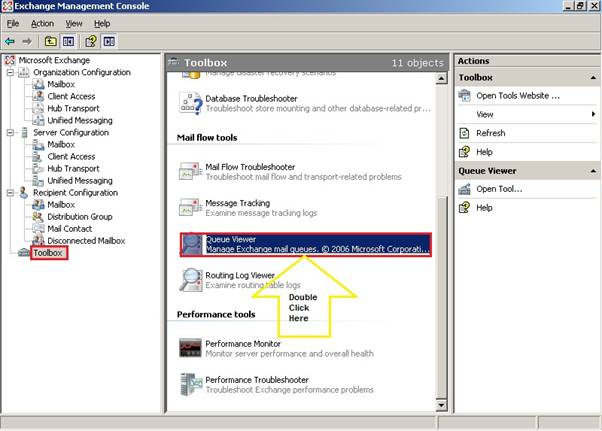Select Unified Messaging under Server Configuration
This screenshot has height=431, width=602.
coord(80,180)
